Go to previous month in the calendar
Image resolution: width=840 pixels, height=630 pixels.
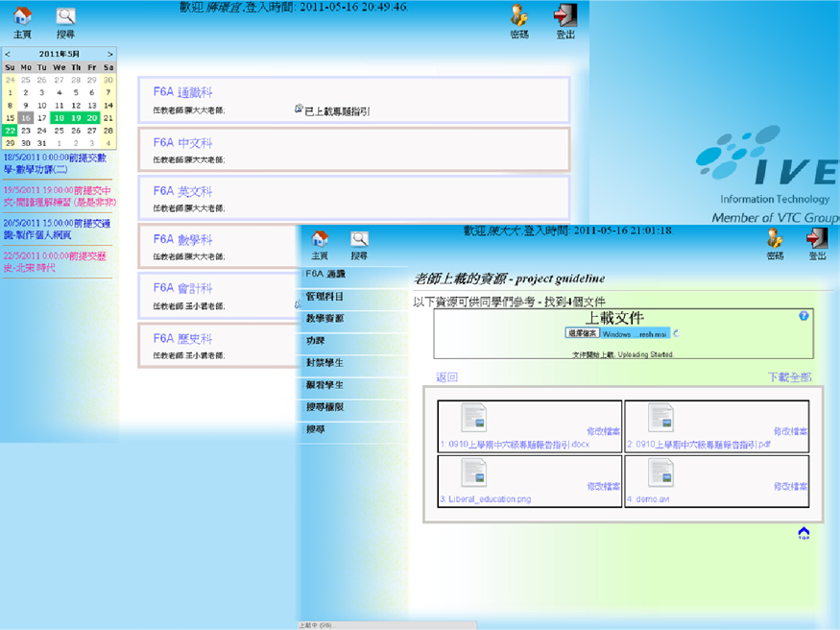tap(7, 55)
